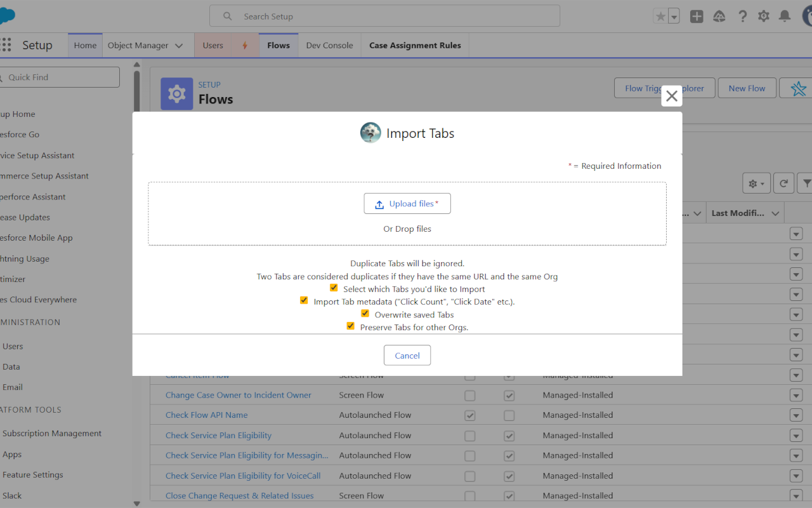The image size is (812, 508).
Task: Open the Case Assignment Rules tab
Action: coord(415,46)
